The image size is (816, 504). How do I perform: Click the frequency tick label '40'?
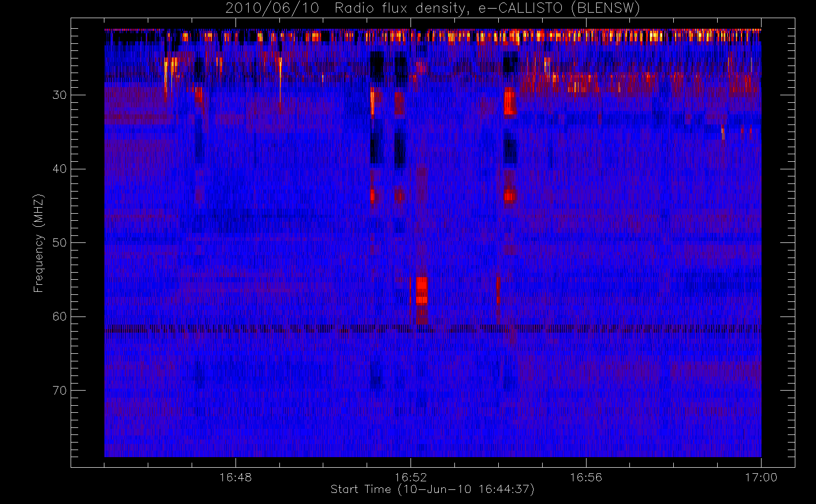click(x=60, y=169)
